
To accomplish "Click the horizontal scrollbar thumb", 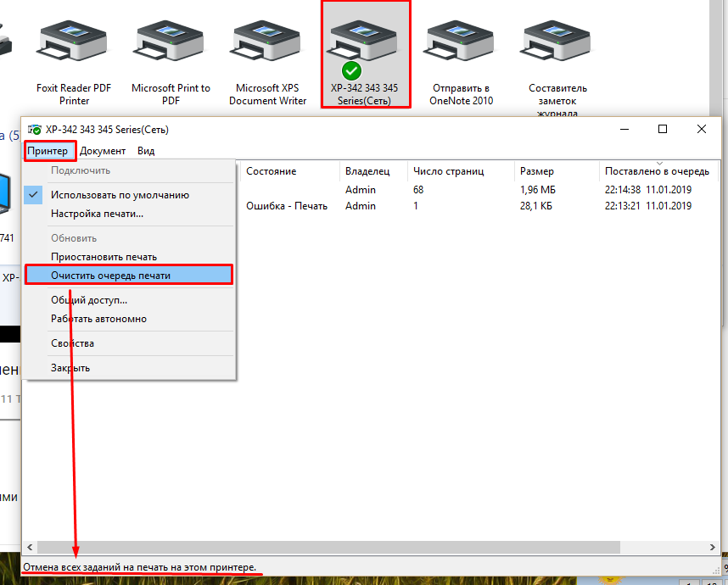I will click(328, 547).
